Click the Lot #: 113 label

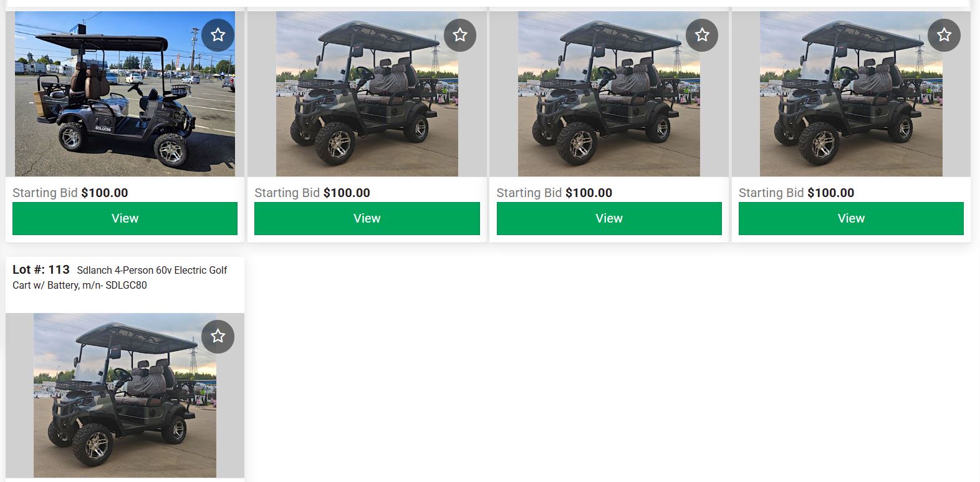point(41,269)
